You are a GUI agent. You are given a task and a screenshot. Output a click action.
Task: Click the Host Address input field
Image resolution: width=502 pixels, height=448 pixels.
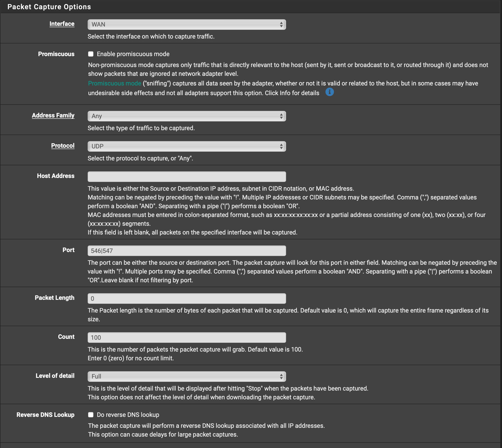[x=187, y=176]
